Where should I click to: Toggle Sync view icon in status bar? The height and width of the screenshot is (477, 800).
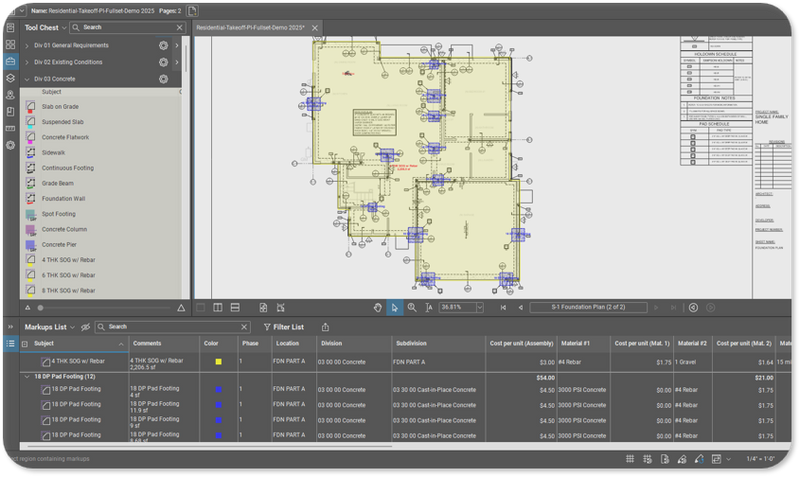[x=716, y=459]
